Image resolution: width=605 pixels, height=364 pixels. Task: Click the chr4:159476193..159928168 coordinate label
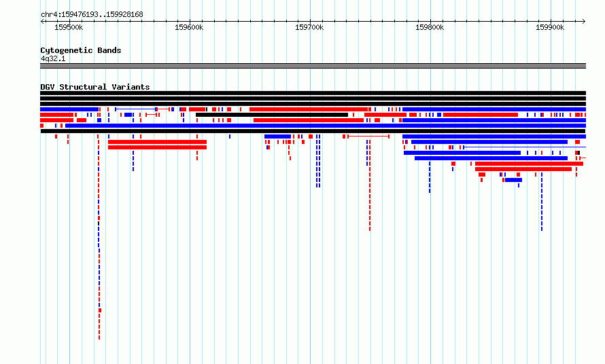(92, 15)
